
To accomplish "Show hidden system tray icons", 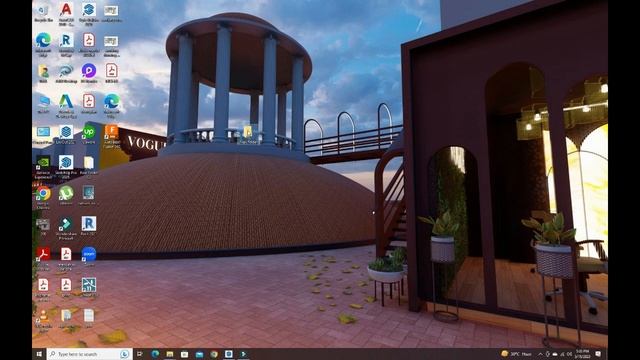I will 540,354.
